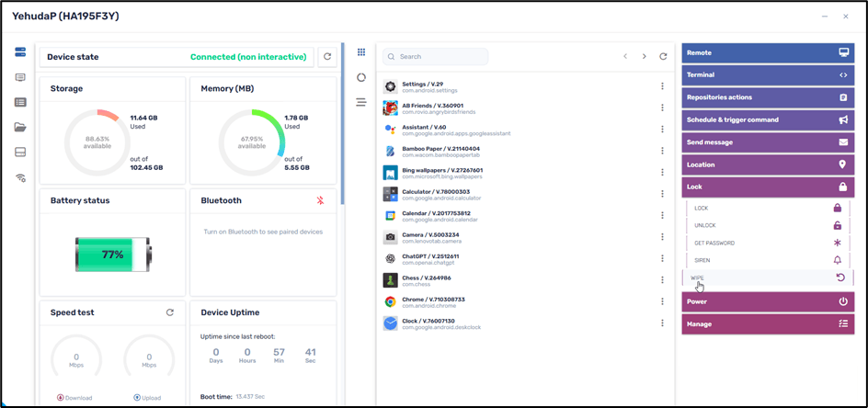The image size is (868, 408).
Task: Refresh the device state connection
Action: coord(326,57)
